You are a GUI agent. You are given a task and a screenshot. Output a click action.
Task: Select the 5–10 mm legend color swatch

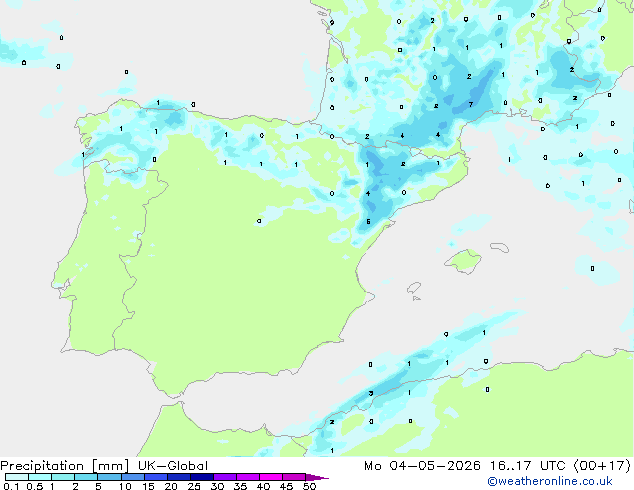coord(109,477)
